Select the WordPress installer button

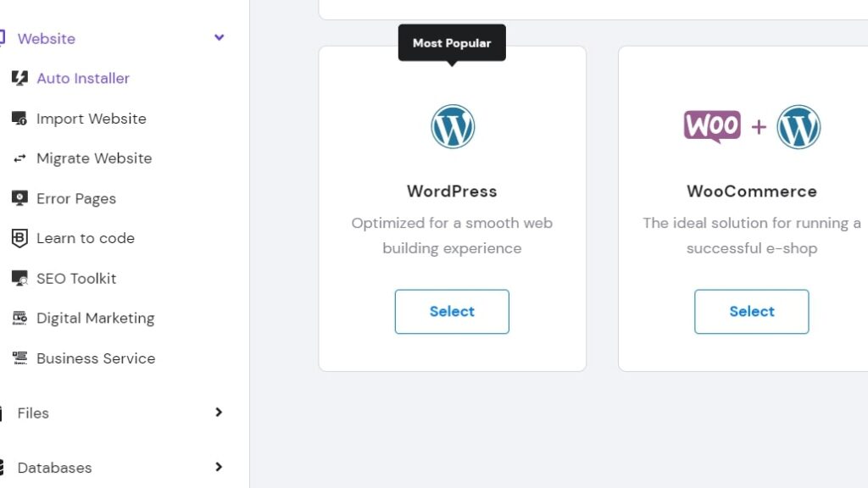452,312
